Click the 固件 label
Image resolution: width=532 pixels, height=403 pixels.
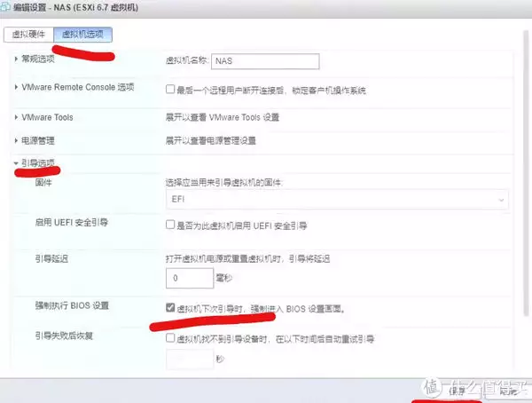(x=43, y=183)
